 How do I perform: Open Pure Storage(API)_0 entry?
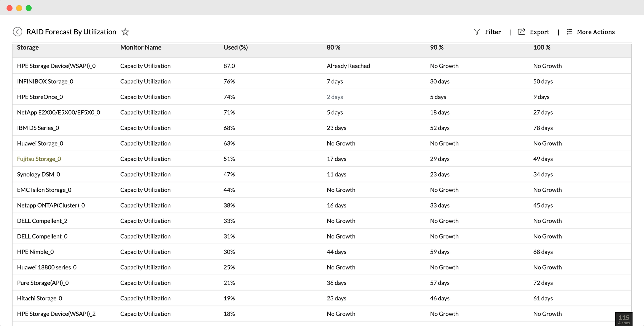click(x=43, y=283)
